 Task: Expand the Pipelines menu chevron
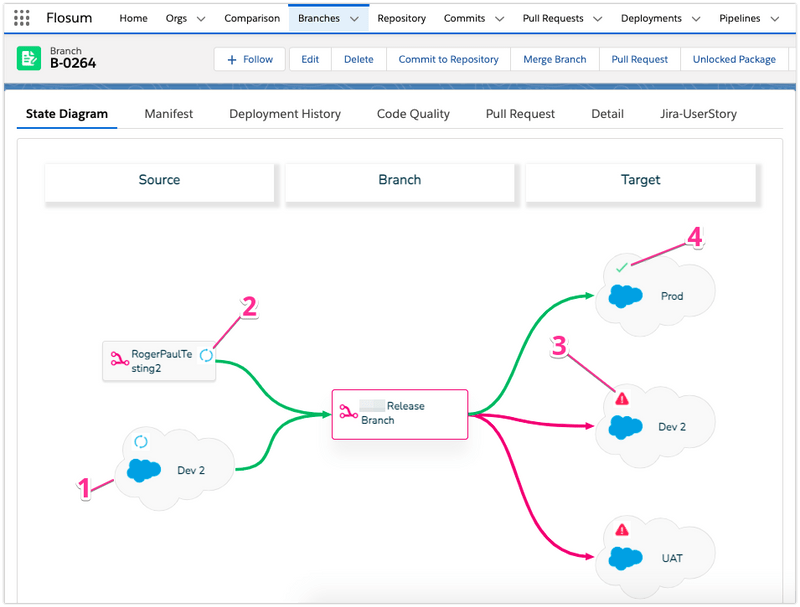pyautogui.click(x=774, y=19)
